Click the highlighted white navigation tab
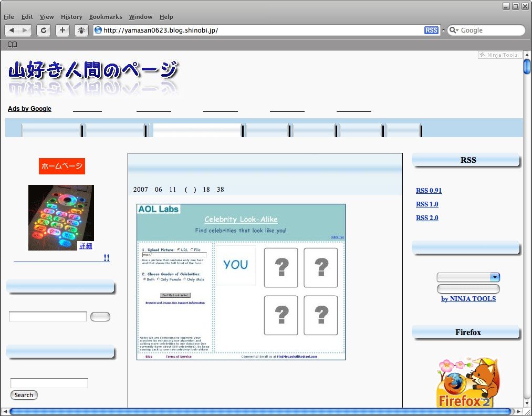The height and width of the screenshot is (416, 532). pyautogui.click(x=197, y=130)
